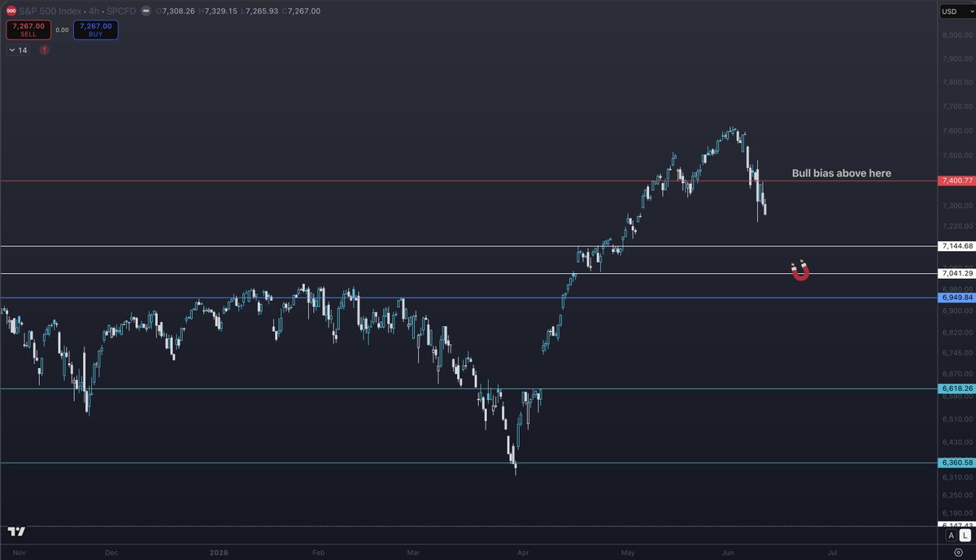The width and height of the screenshot is (976, 560).
Task: Click the Jun label on time axis
Action: pos(729,552)
